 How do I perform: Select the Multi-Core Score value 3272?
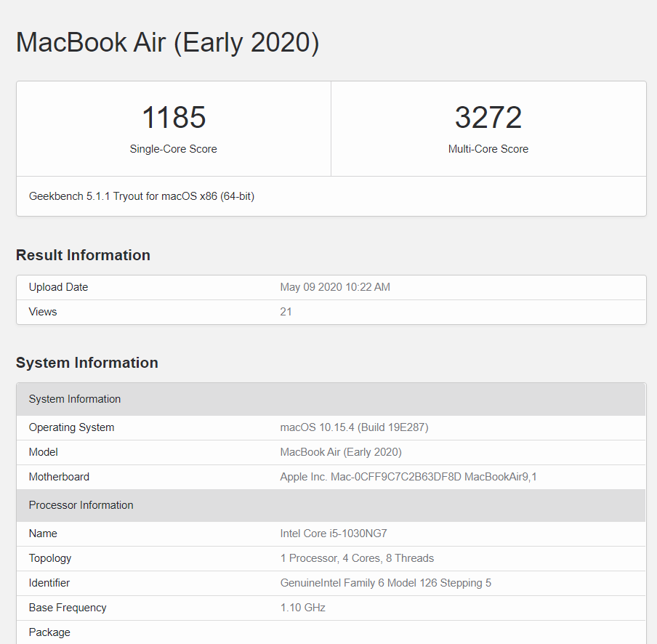pos(488,117)
